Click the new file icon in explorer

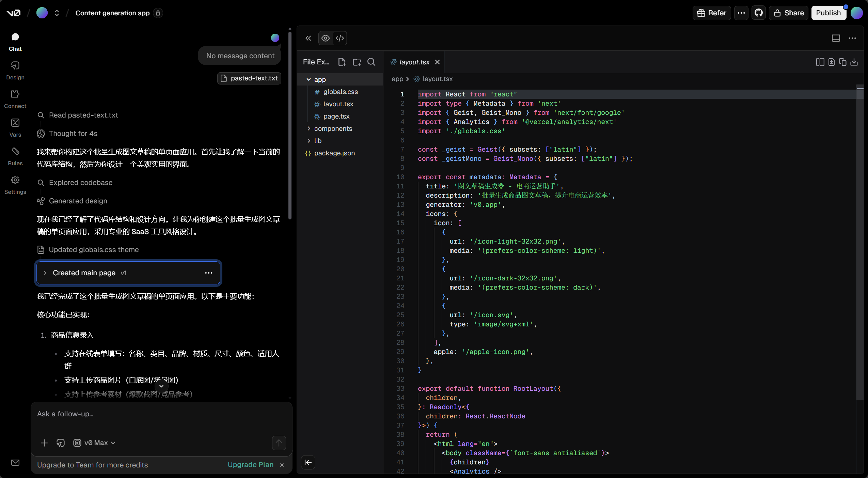click(x=342, y=62)
